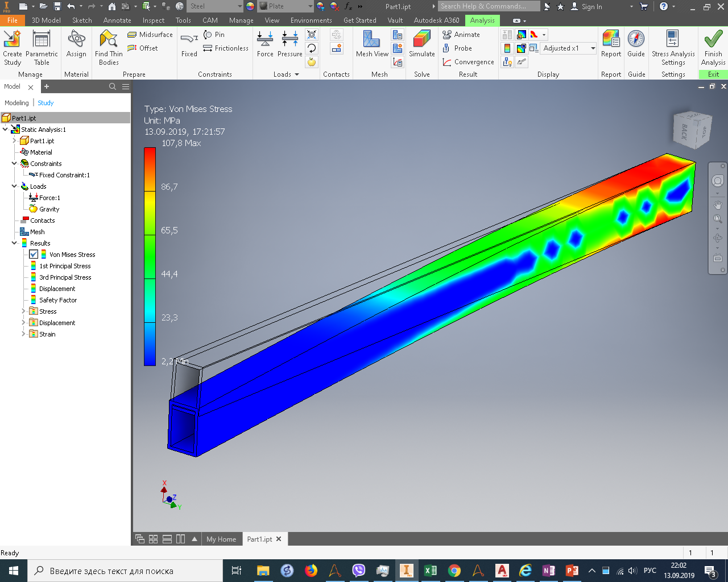This screenshot has width=728, height=582.
Task: Collapse Constraints tree node
Action: (x=14, y=164)
